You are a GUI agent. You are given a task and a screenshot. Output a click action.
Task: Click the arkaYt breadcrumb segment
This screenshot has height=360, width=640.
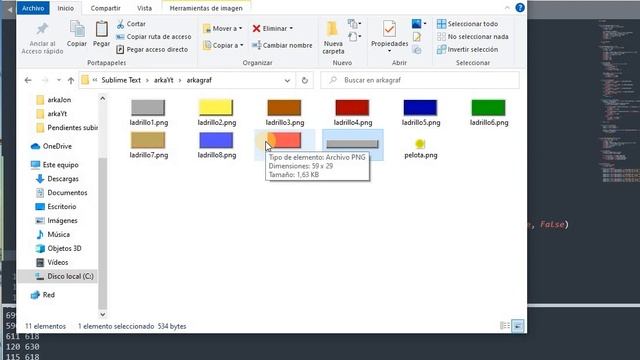click(164, 80)
